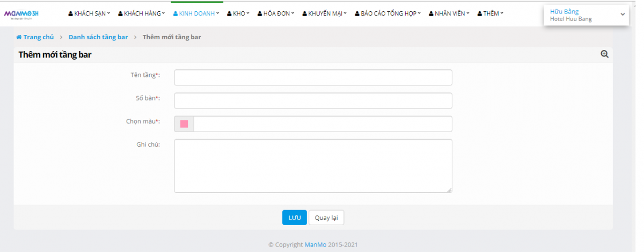Click the Tên tầng input field
Screen dimensions: 644x252
[313, 77]
